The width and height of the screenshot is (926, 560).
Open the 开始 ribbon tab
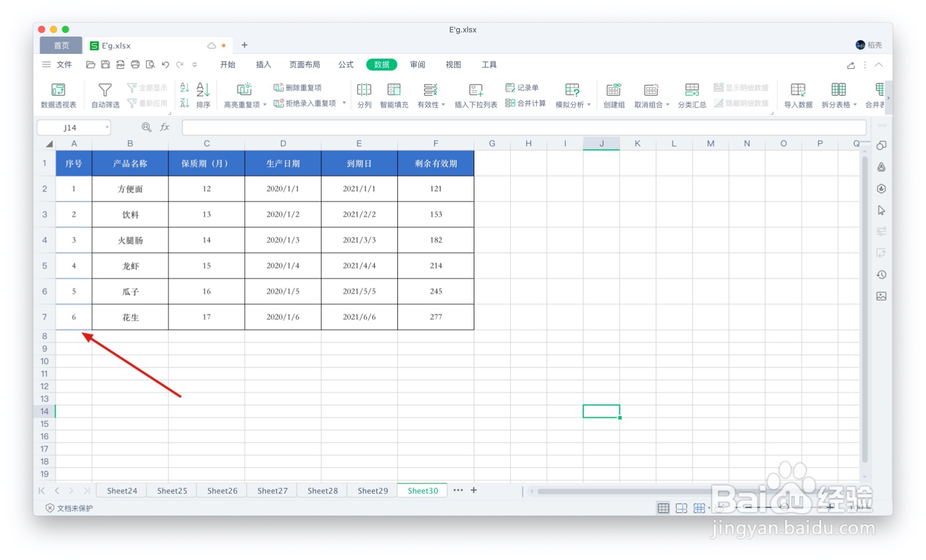click(x=228, y=64)
